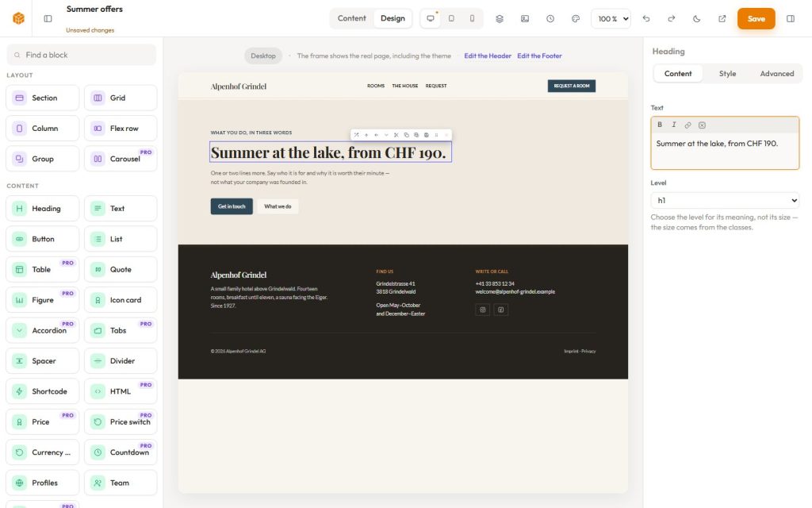Redo the last undone change
Image resolution: width=812 pixels, height=508 pixels.
671,19
